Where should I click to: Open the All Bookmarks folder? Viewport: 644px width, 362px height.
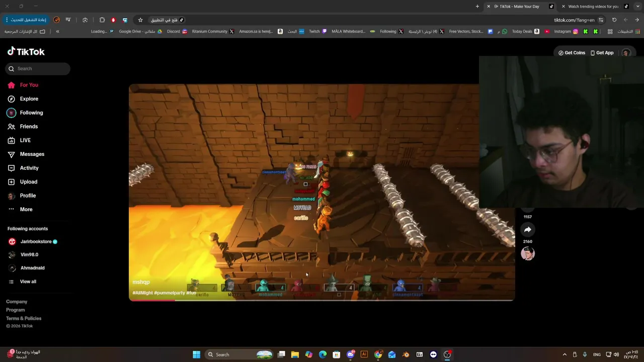pyautogui.click(x=25, y=31)
